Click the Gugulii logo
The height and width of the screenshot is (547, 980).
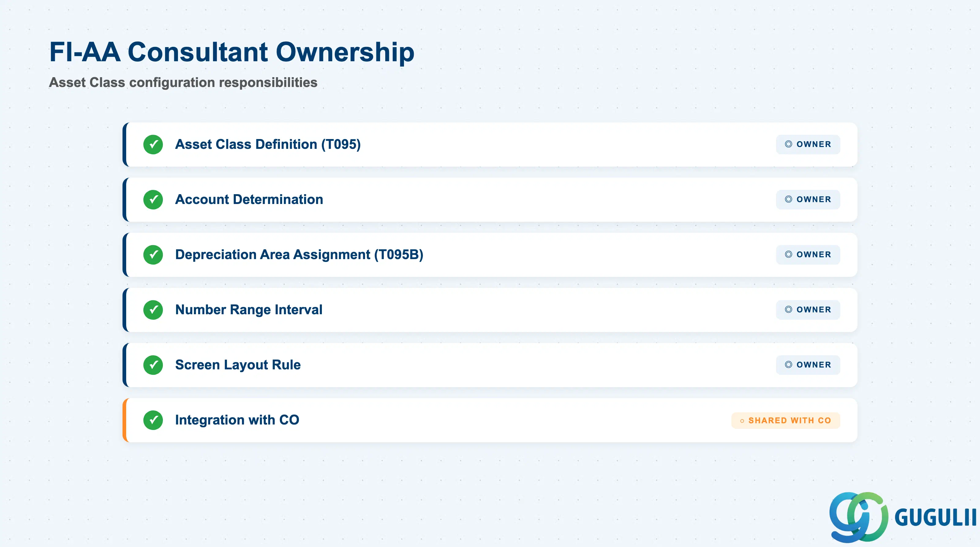pos(903,517)
